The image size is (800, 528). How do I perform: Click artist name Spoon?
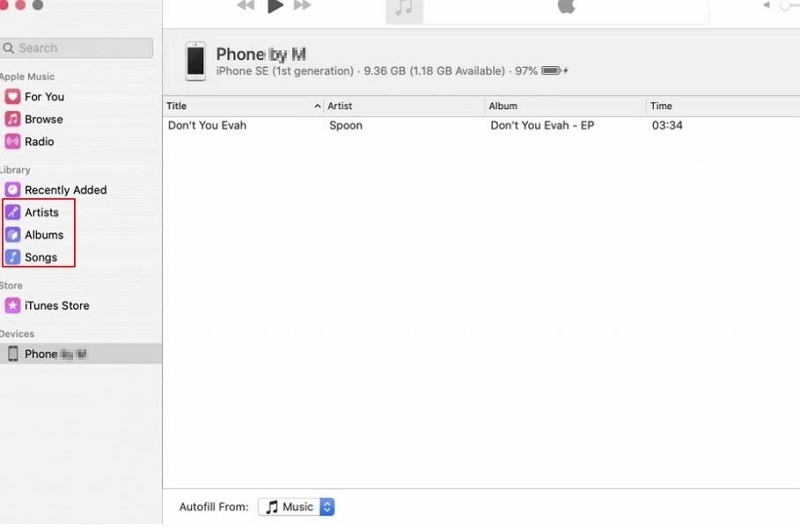click(x=346, y=125)
